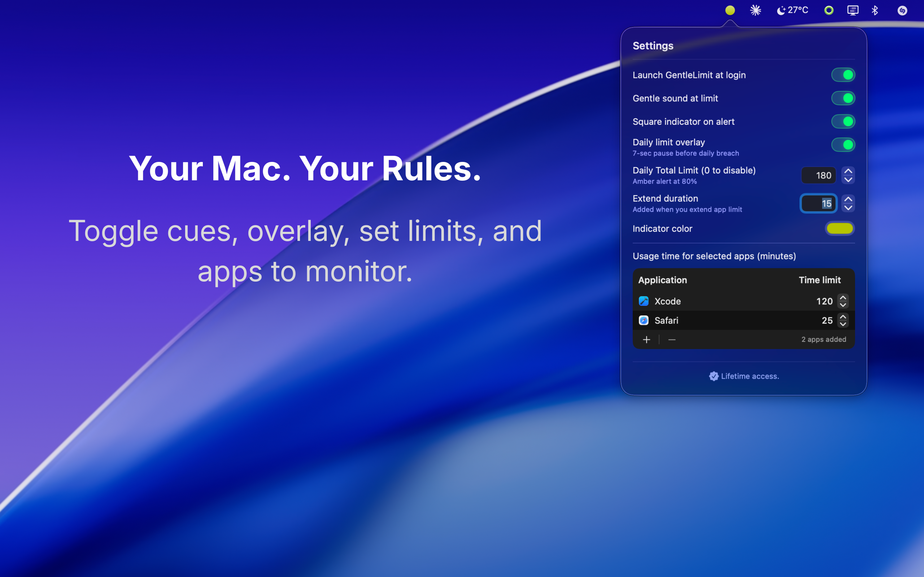
Task: Click the Daily Total Limit 180 field
Action: pyautogui.click(x=818, y=176)
